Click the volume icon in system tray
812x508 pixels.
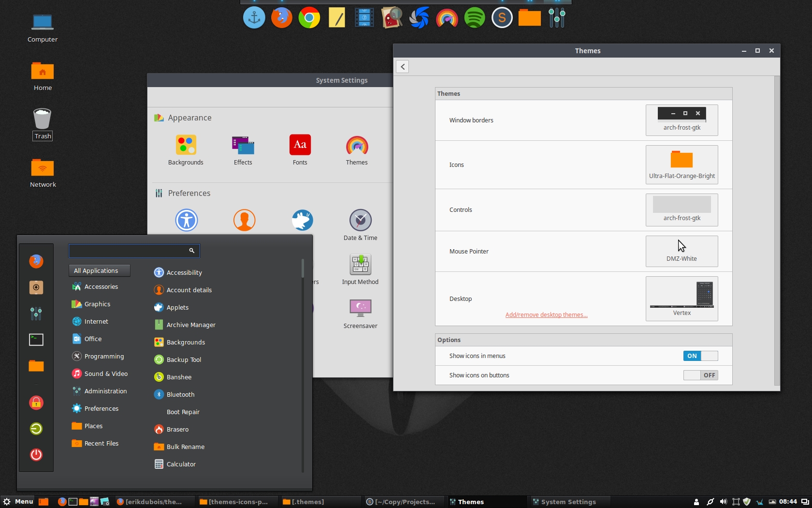[723, 502]
